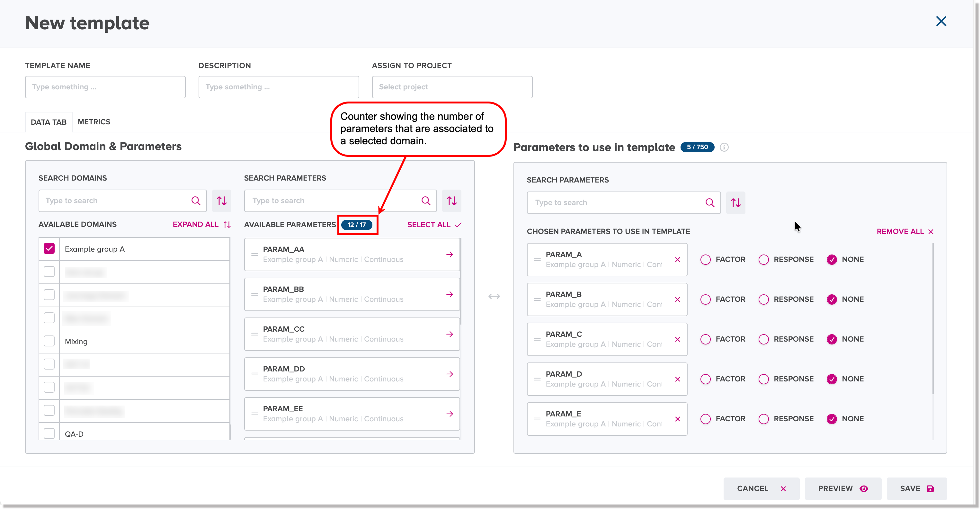This screenshot has height=509, width=980.
Task: Remove PARAM_A using its X icon
Action: 677,259
